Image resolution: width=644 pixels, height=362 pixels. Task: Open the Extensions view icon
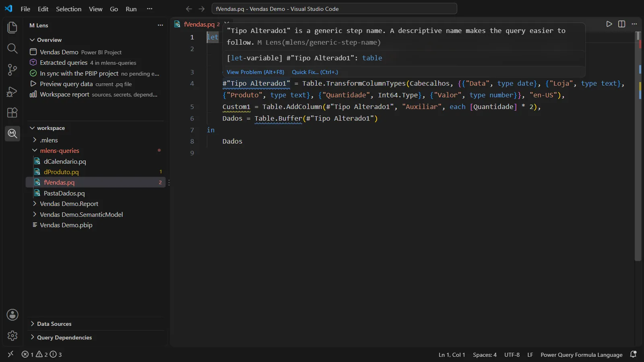tap(12, 113)
